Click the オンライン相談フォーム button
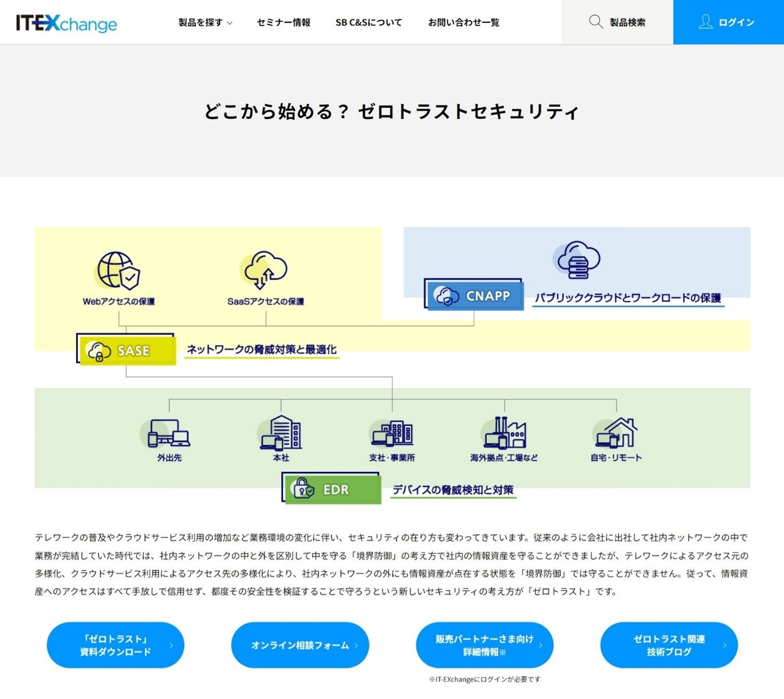784x699 pixels. point(300,645)
